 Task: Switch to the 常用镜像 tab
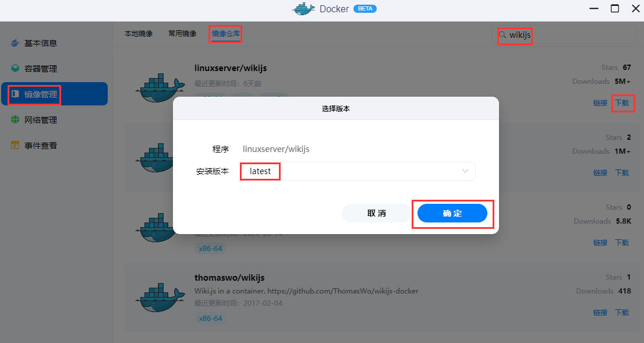[182, 34]
